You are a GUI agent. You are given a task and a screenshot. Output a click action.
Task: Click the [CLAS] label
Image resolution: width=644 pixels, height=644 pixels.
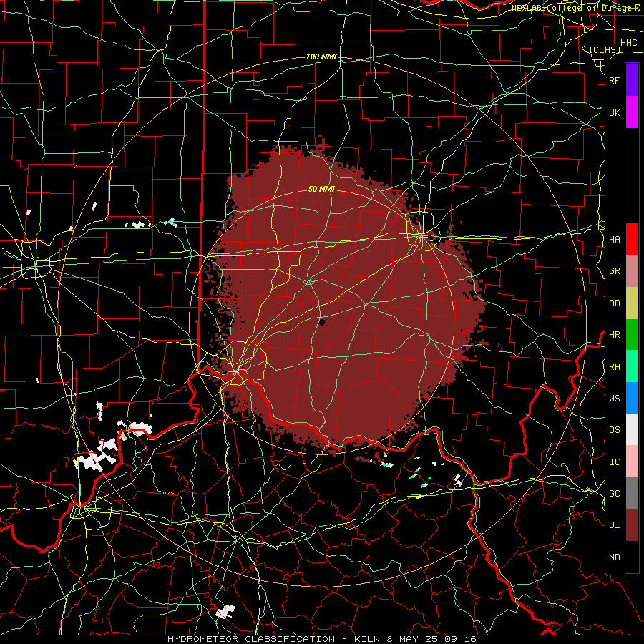tap(605, 49)
